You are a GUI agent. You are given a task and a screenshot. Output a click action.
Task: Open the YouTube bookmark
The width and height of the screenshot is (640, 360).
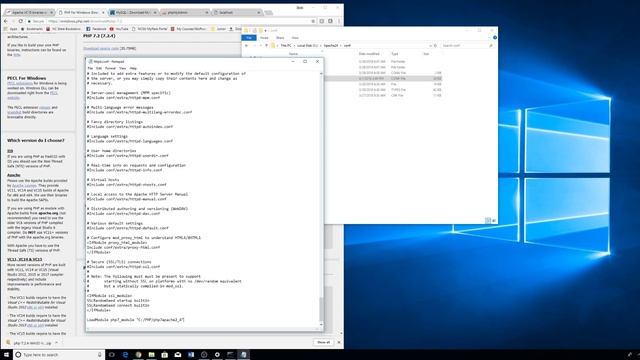pos(119,29)
